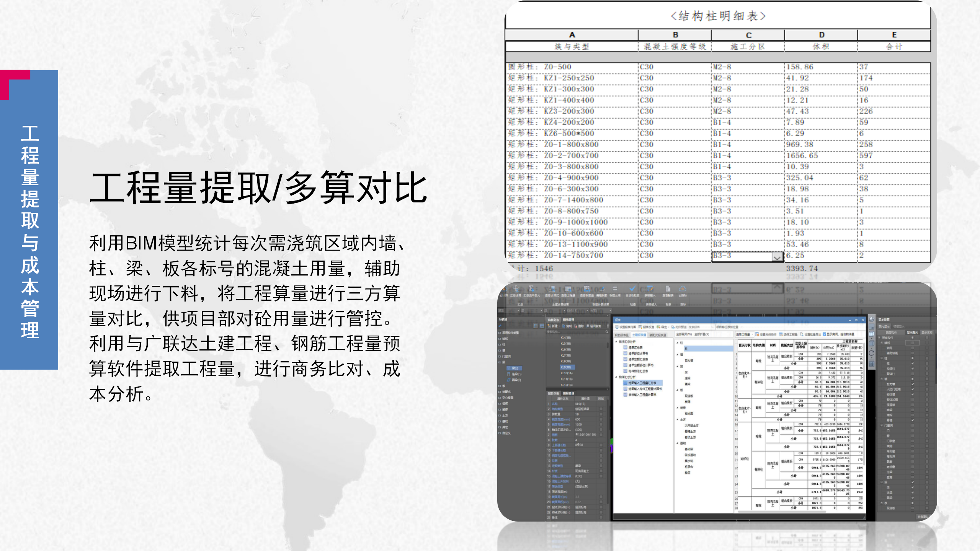Open the 图纸管理 tab
980x551 pixels.
(x=569, y=320)
